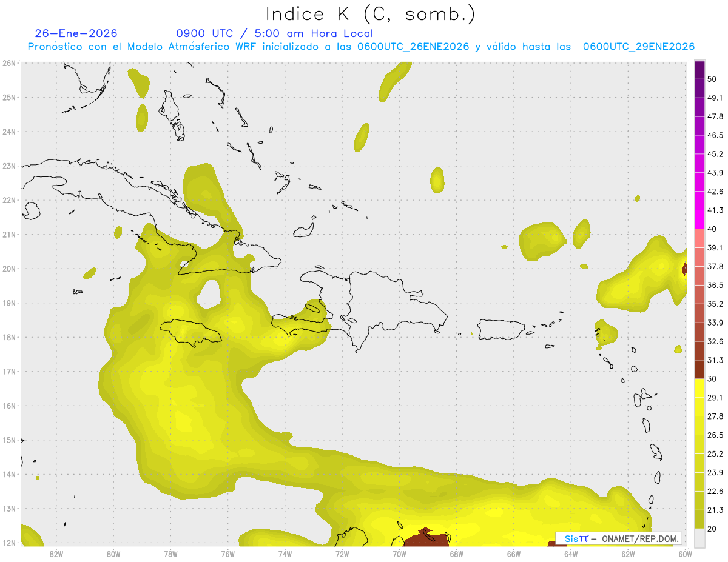Click longitude axis label '82W'
The image size is (728, 562).
56,554
